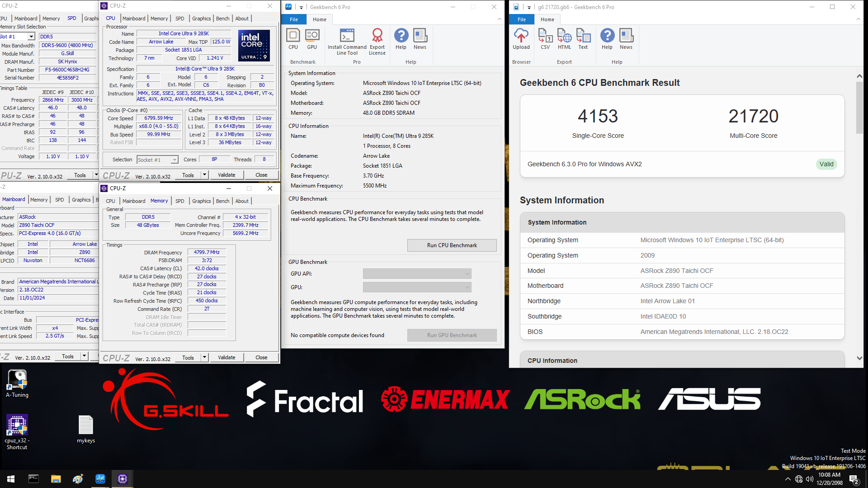
Task: Open News in Geekbench 6 Pro window
Action: point(420,39)
